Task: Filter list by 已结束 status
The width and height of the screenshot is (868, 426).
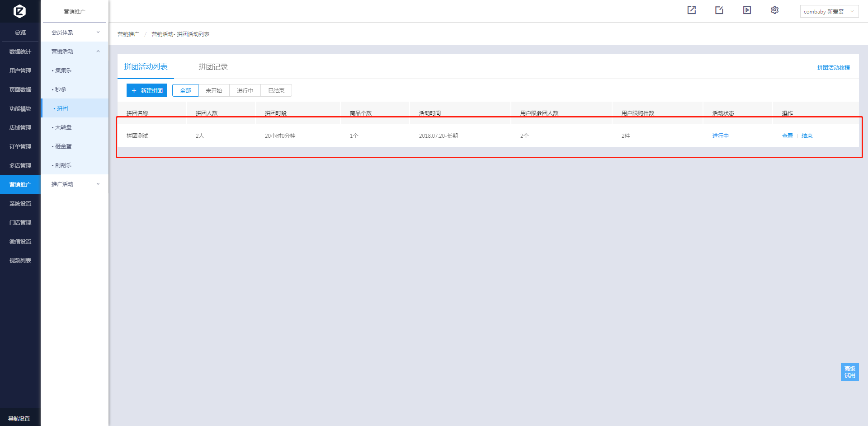Action: pos(276,91)
